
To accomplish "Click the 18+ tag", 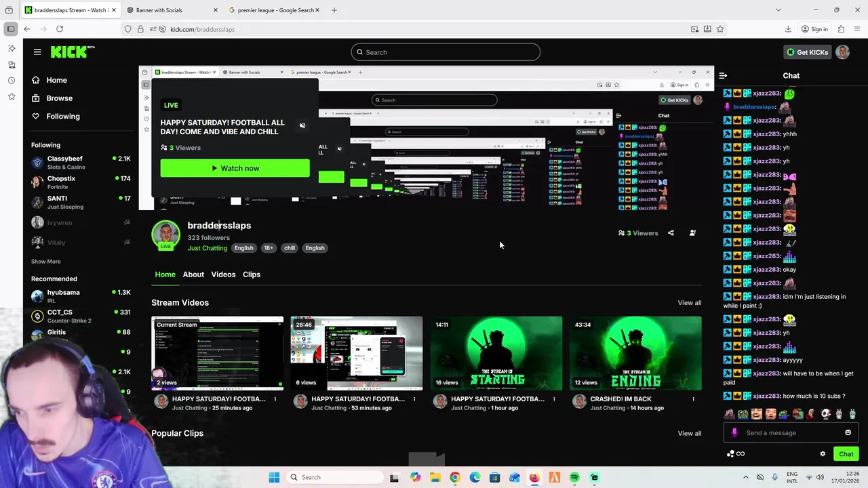I will (x=269, y=248).
